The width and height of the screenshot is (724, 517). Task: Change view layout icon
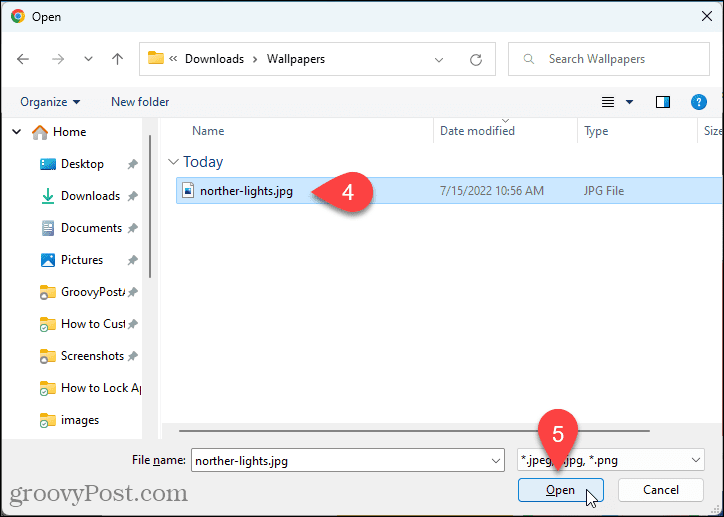(x=608, y=102)
